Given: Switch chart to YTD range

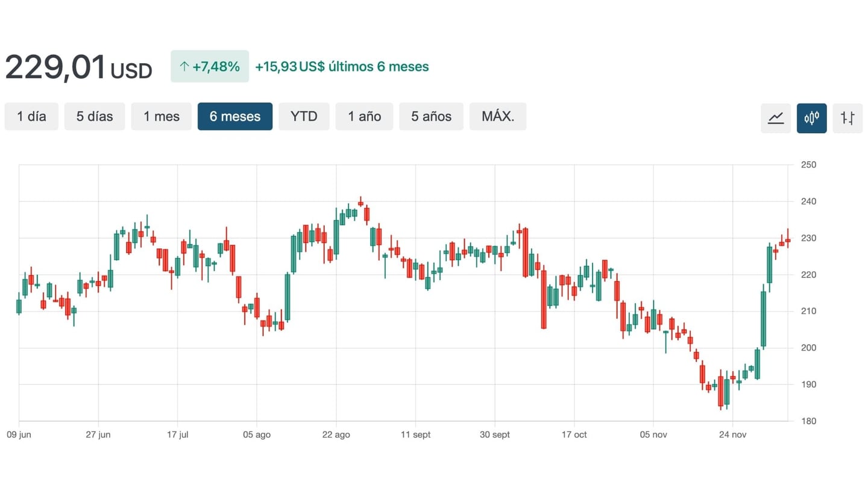Looking at the screenshot, I should 304,116.
